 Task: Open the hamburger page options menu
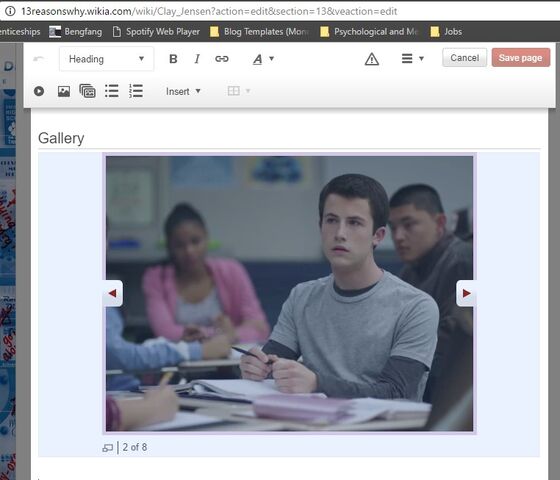pos(412,58)
